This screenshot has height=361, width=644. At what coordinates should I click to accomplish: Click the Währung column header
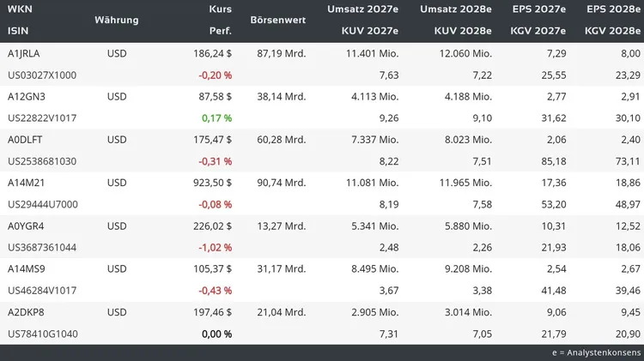pyautogui.click(x=117, y=20)
